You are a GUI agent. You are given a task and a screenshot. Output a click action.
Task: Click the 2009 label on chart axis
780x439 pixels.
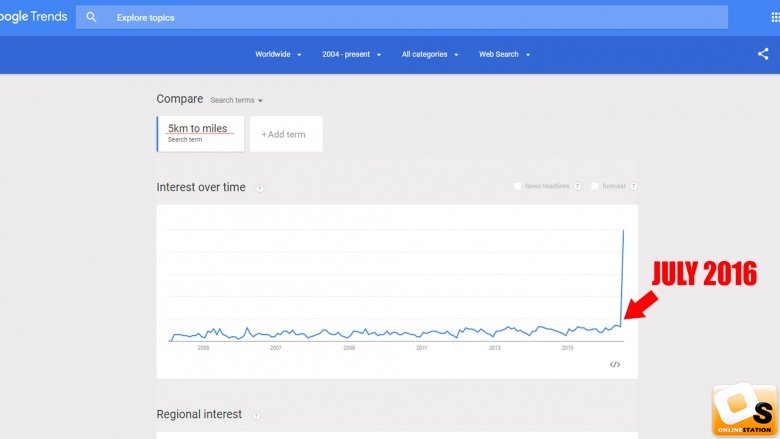coord(349,348)
